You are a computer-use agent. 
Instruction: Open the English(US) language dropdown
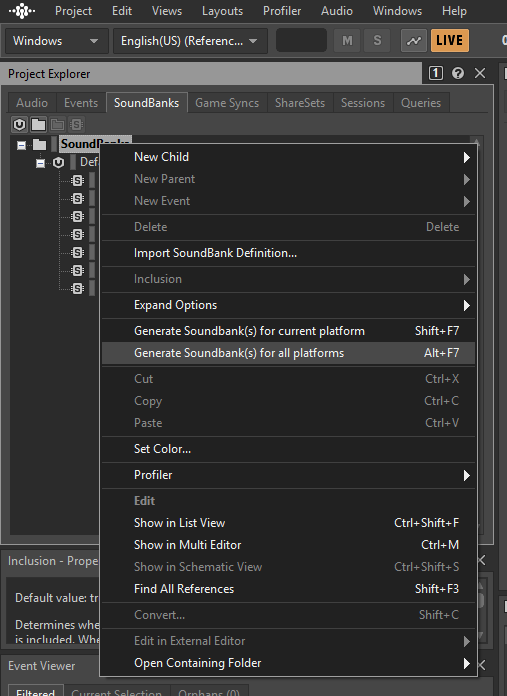coord(190,41)
